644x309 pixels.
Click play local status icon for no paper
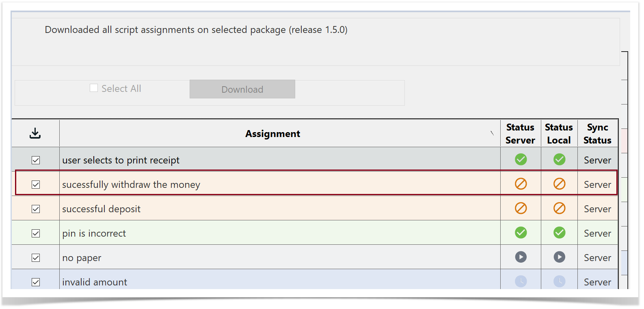point(559,257)
